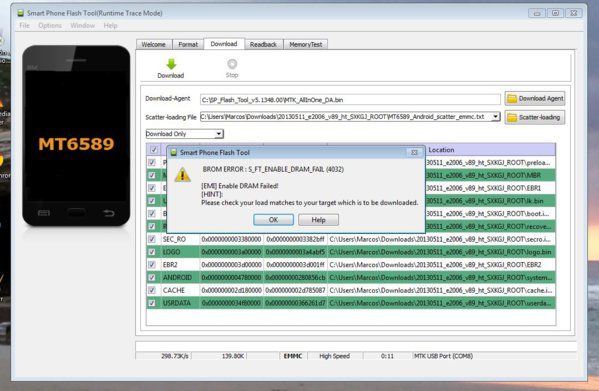Click the MT6589 phone image
599x391 pixels.
[x=76, y=136]
